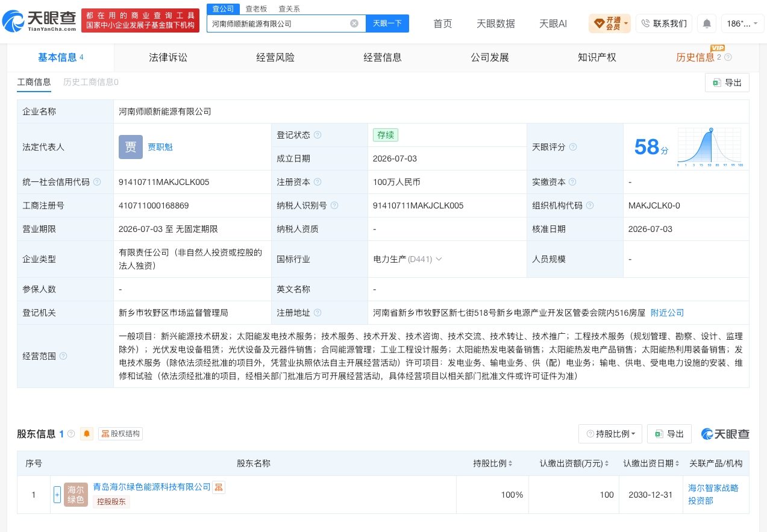Click the 100万人民币 registered capital value

coord(397,182)
